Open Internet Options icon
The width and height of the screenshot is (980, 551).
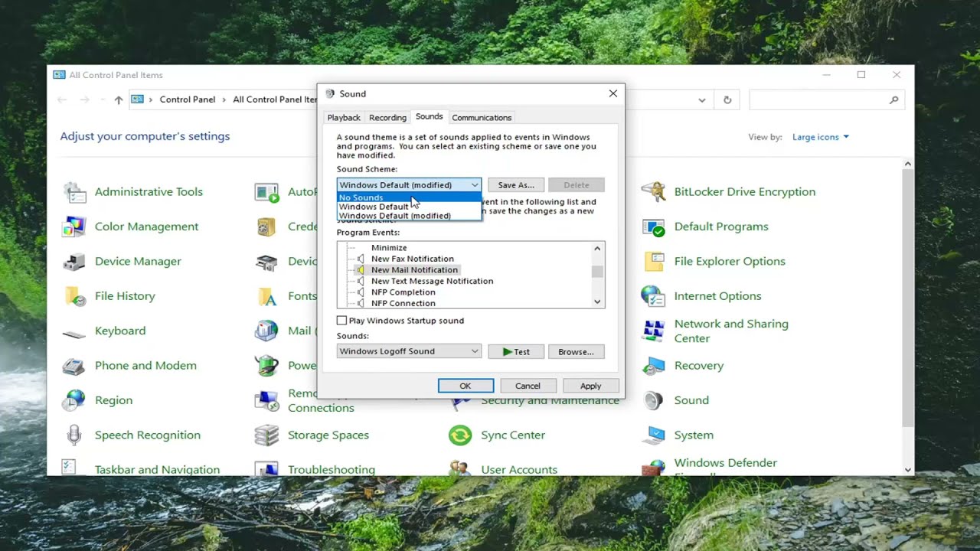pos(653,296)
